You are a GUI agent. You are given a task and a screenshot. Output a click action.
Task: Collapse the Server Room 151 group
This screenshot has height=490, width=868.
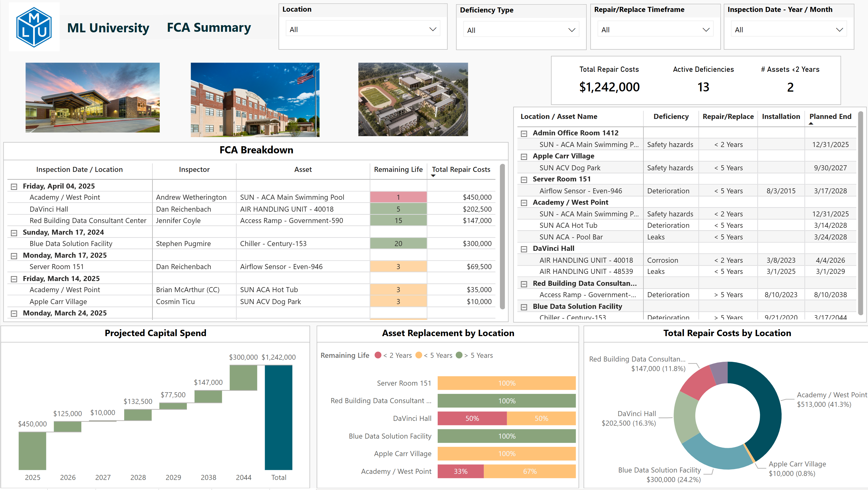tap(524, 180)
